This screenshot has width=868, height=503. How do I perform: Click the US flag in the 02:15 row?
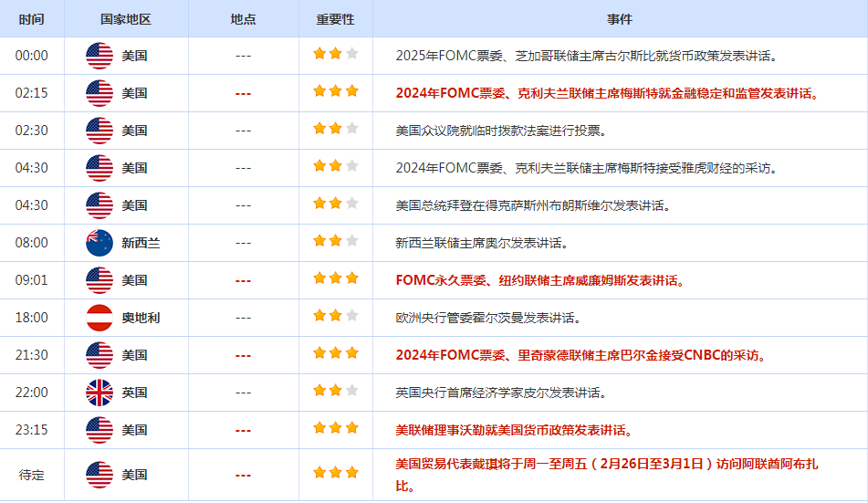99,93
